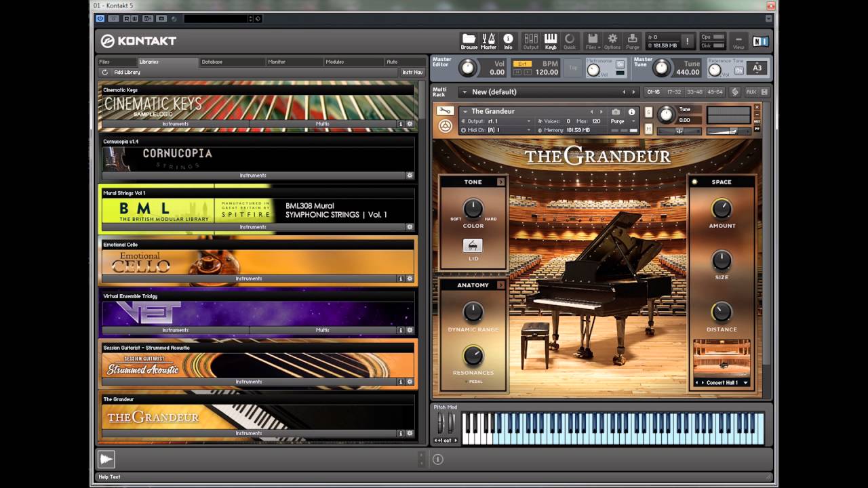This screenshot has height=488, width=868.
Task: Open Emotional Cello library info icon
Action: coord(400,279)
